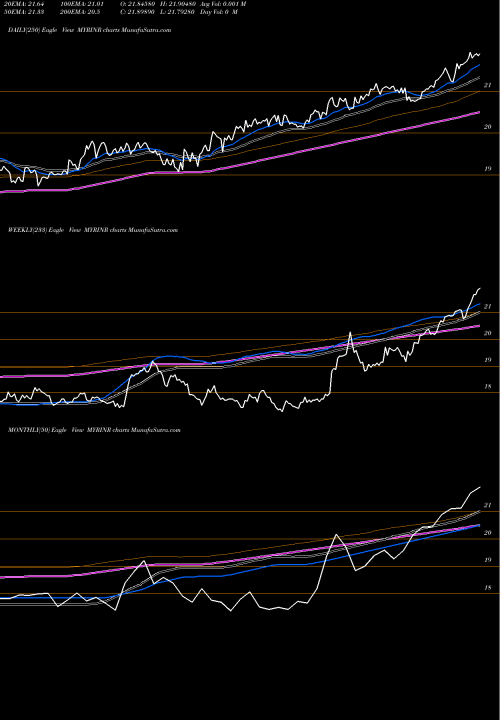Click the 21 axis label on the daily chart
This screenshot has height=720, width=500.
click(488, 85)
